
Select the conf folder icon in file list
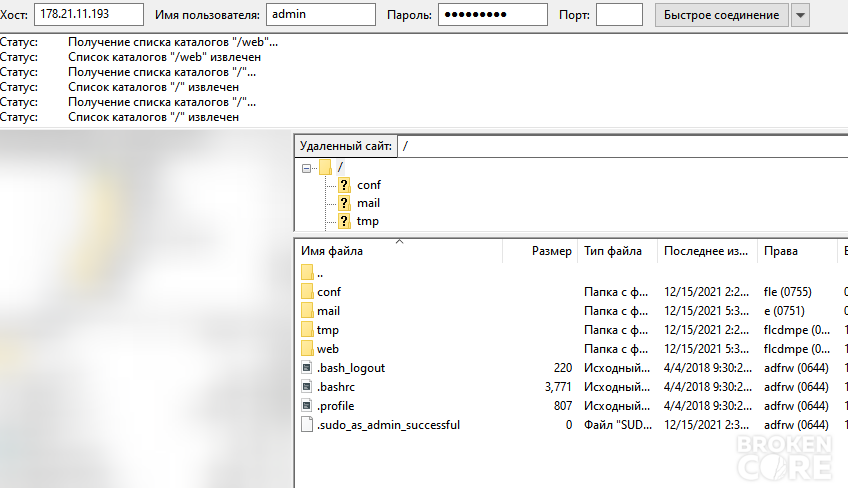pyautogui.click(x=307, y=292)
